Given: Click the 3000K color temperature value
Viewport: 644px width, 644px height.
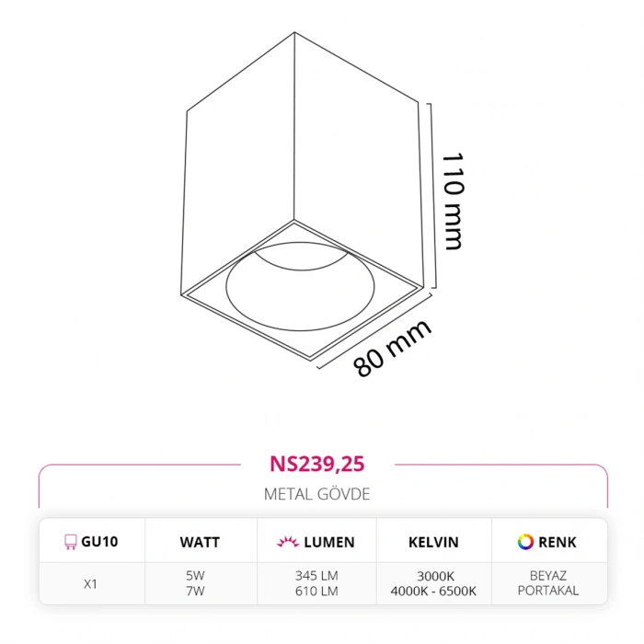Looking at the screenshot, I should (433, 577).
